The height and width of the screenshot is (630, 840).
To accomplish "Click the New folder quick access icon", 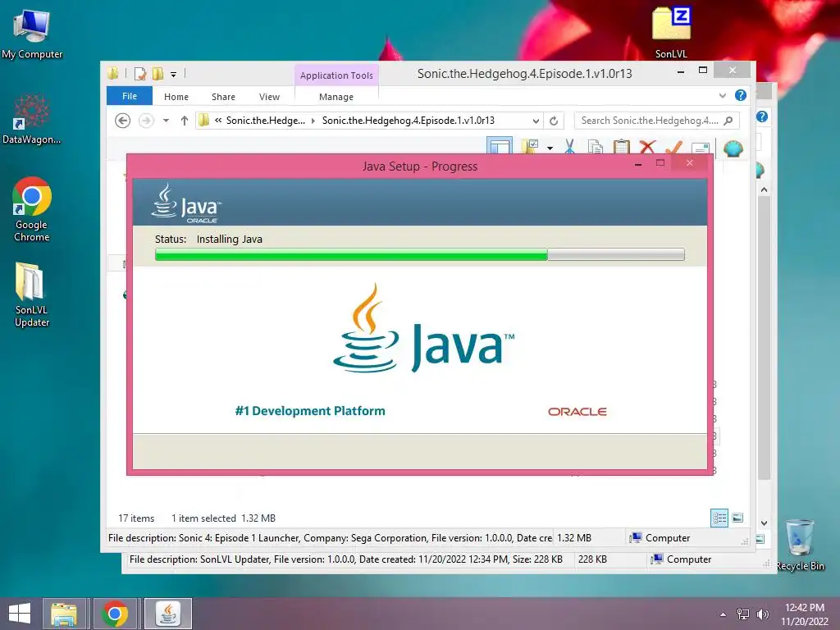I will (x=157, y=73).
